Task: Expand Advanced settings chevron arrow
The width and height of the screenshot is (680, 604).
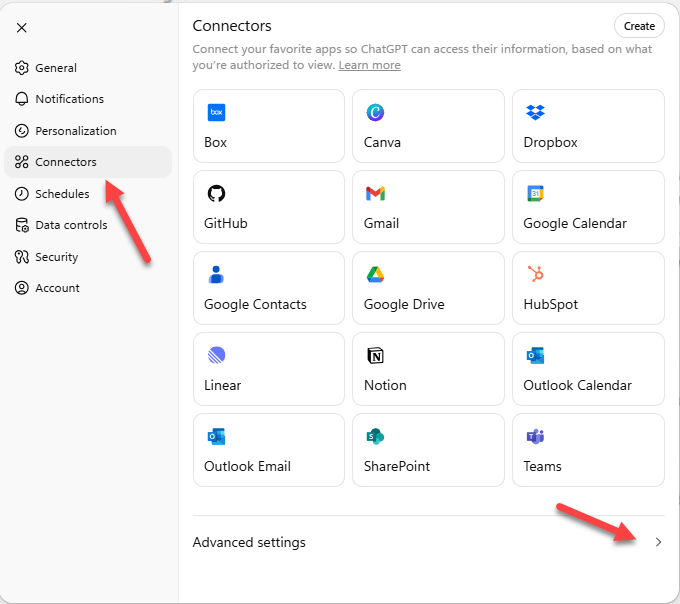Action: 658,542
